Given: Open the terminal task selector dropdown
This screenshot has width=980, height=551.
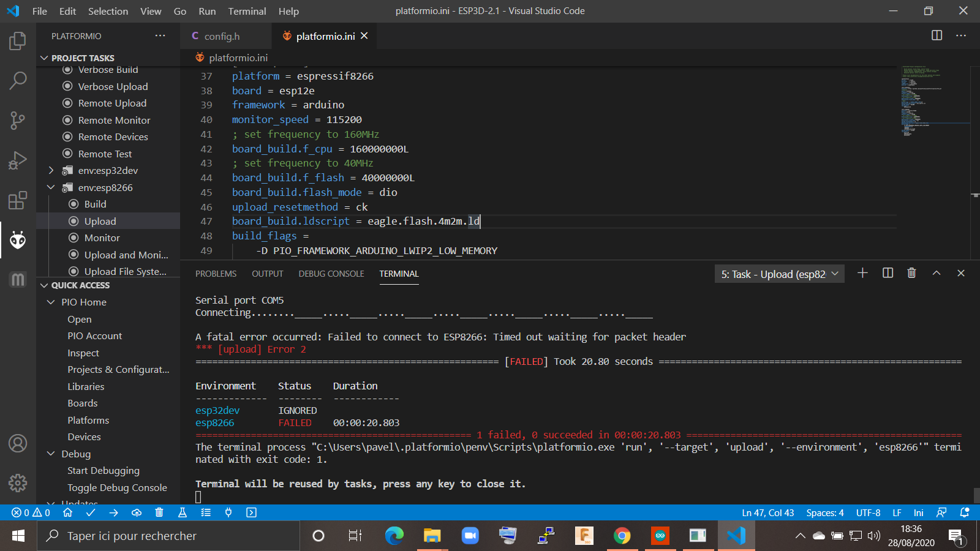Looking at the screenshot, I should 780,274.
